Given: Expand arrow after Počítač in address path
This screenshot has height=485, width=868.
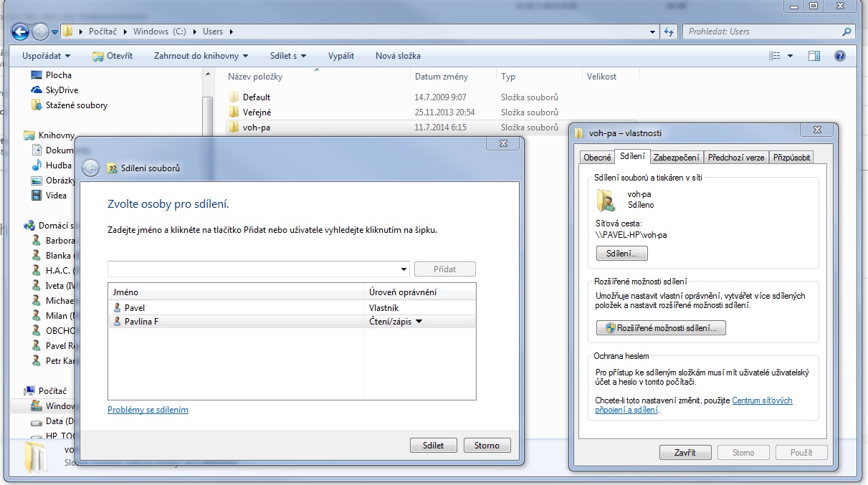Looking at the screenshot, I should coord(127,32).
